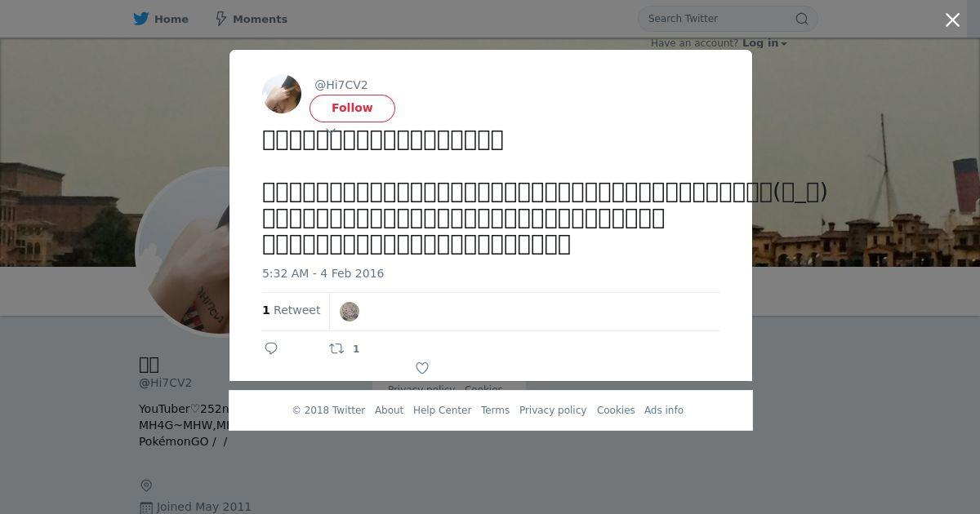Click the Twitter bird Home icon

[x=141, y=19]
